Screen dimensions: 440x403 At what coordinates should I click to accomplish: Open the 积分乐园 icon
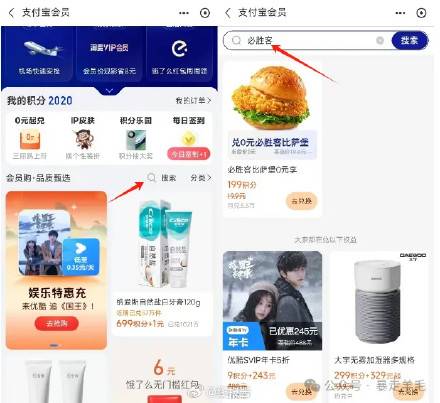pos(136,140)
